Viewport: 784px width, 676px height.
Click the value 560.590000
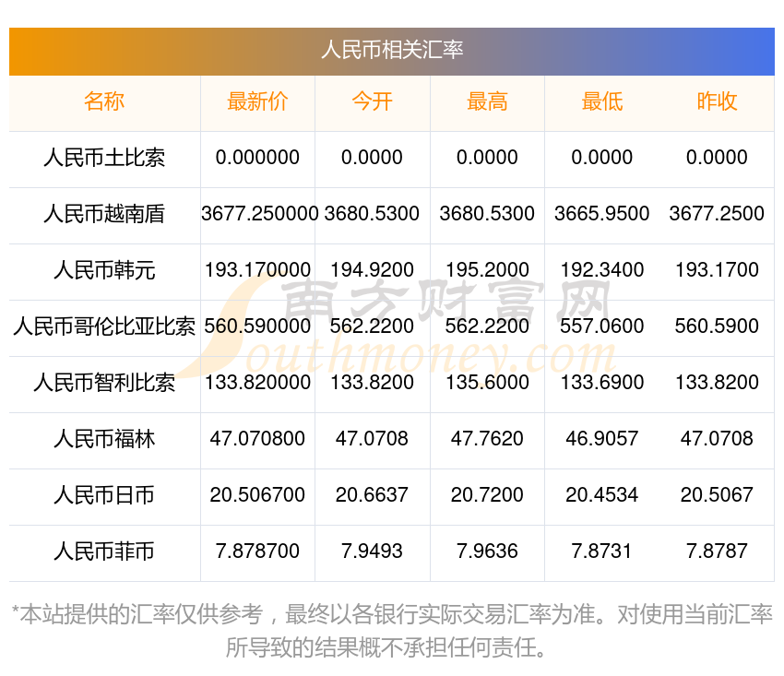[x=257, y=326]
